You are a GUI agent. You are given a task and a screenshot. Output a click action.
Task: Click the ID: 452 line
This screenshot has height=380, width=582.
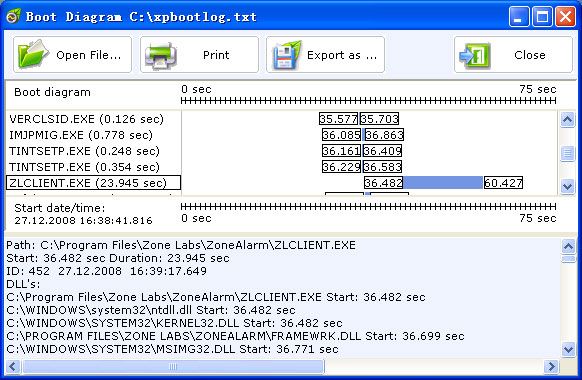click(107, 271)
